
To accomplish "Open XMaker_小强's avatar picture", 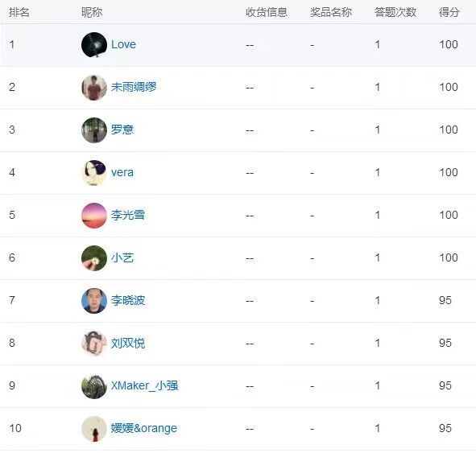I will (x=94, y=385).
